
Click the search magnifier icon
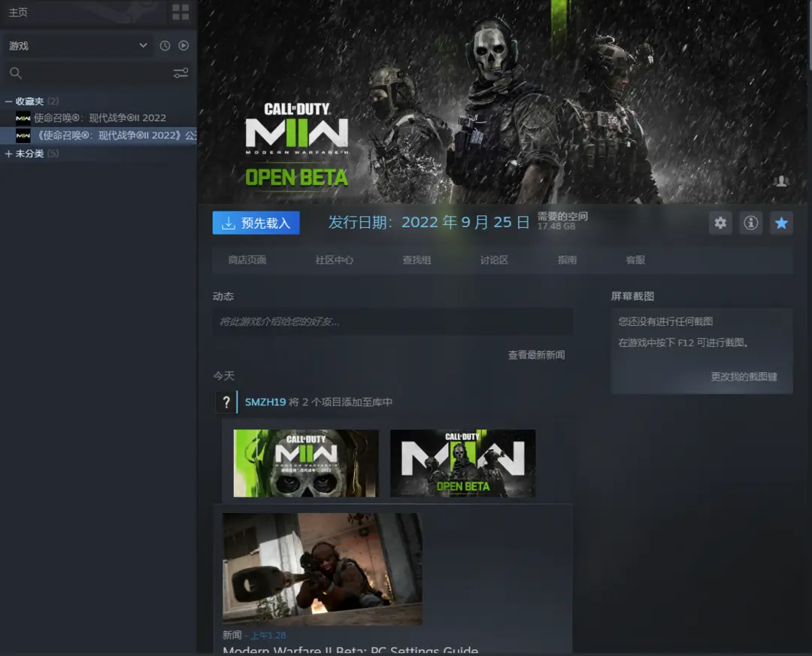coord(16,73)
